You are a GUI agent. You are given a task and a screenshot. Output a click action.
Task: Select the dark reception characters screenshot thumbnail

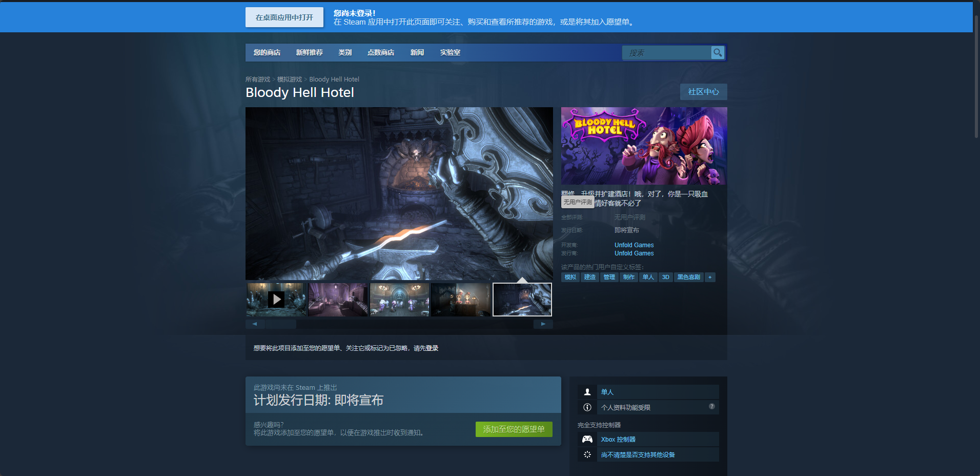(x=461, y=300)
